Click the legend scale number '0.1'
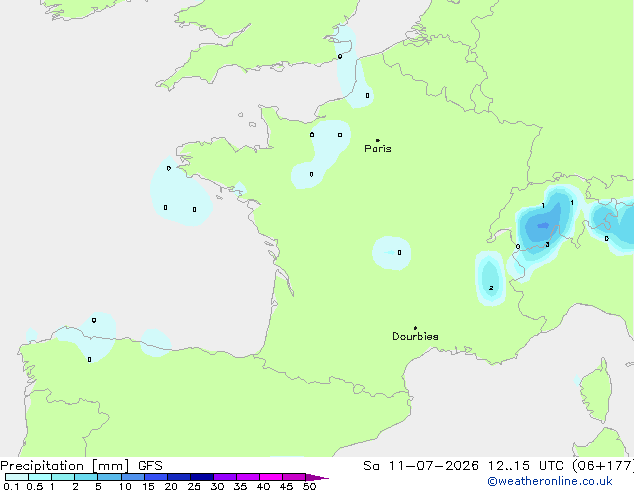634x490 pixels. (11, 486)
